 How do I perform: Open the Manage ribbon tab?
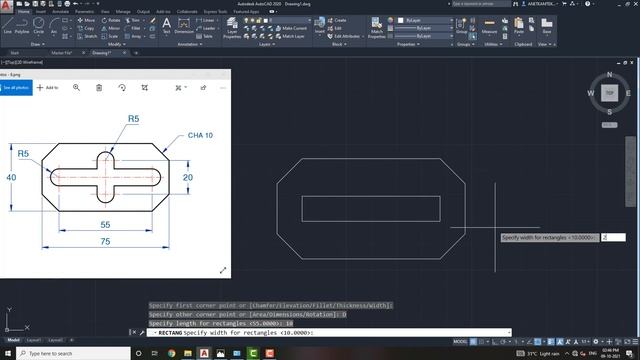[x=123, y=11]
